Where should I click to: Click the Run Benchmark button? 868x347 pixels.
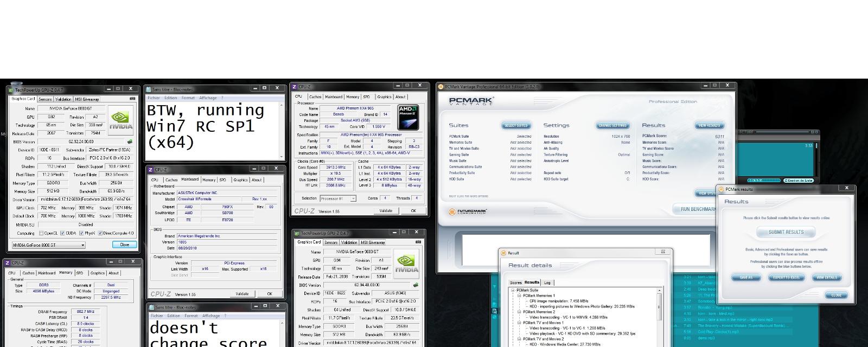(695, 209)
